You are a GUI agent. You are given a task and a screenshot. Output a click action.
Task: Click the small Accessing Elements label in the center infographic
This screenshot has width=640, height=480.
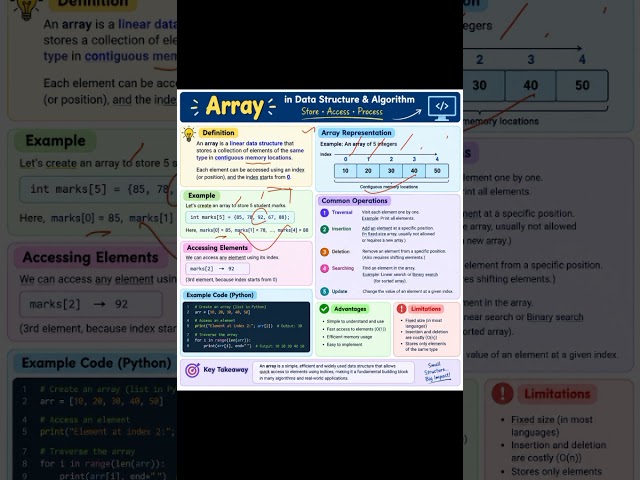click(217, 248)
